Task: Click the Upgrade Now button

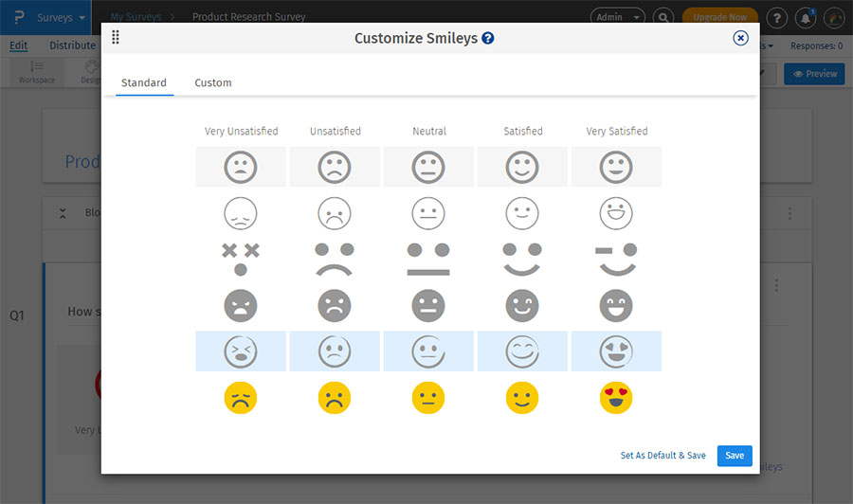Action: click(719, 17)
